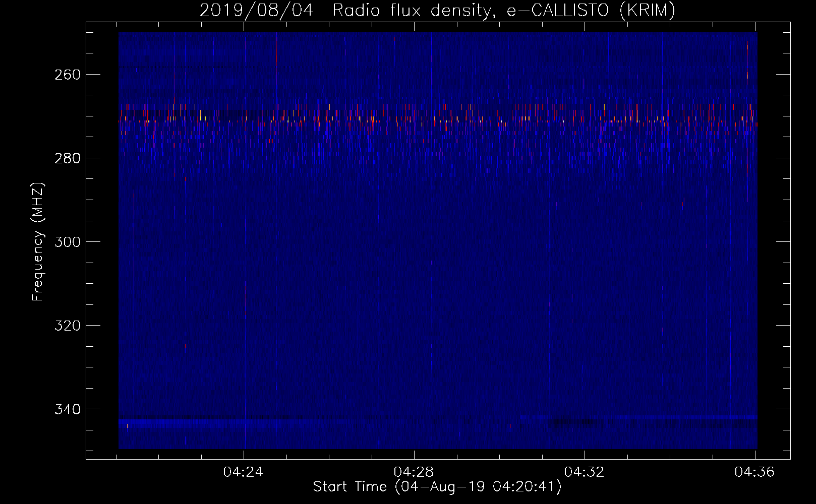Click the 320 frequency tick label
The image size is (816, 504).
pyautogui.click(x=68, y=326)
